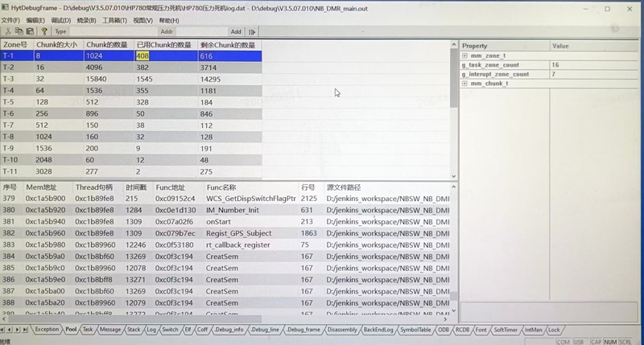The width and height of the screenshot is (644, 345).
Task: Switch to the Coff tab
Action: coord(203,330)
